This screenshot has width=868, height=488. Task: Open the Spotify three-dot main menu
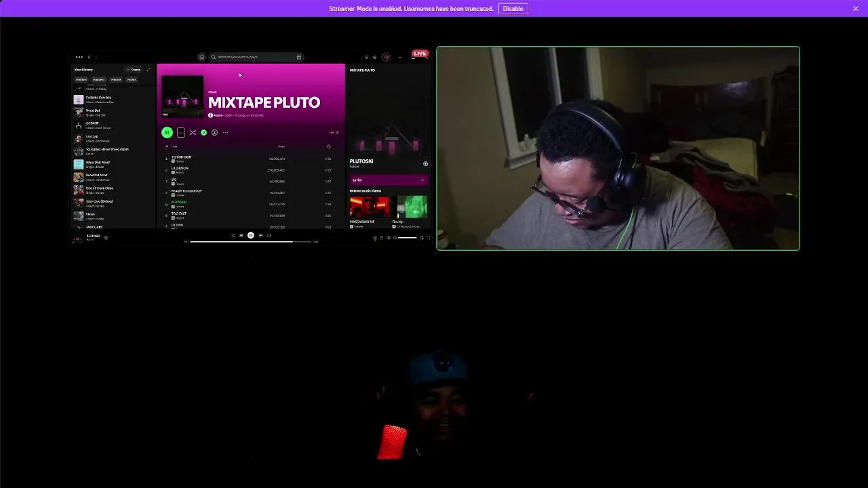click(79, 57)
